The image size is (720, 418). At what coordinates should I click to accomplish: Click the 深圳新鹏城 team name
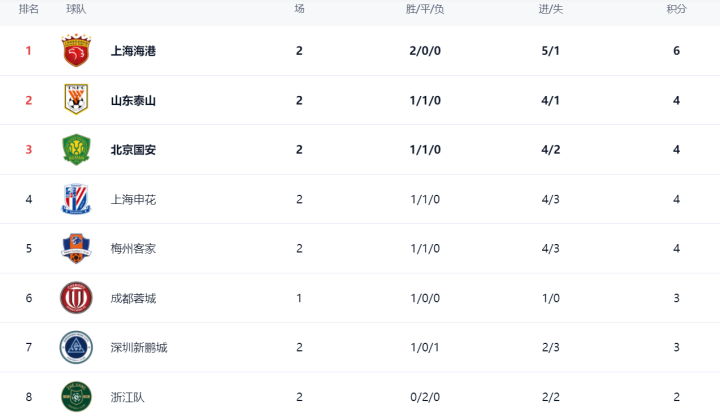[139, 348]
